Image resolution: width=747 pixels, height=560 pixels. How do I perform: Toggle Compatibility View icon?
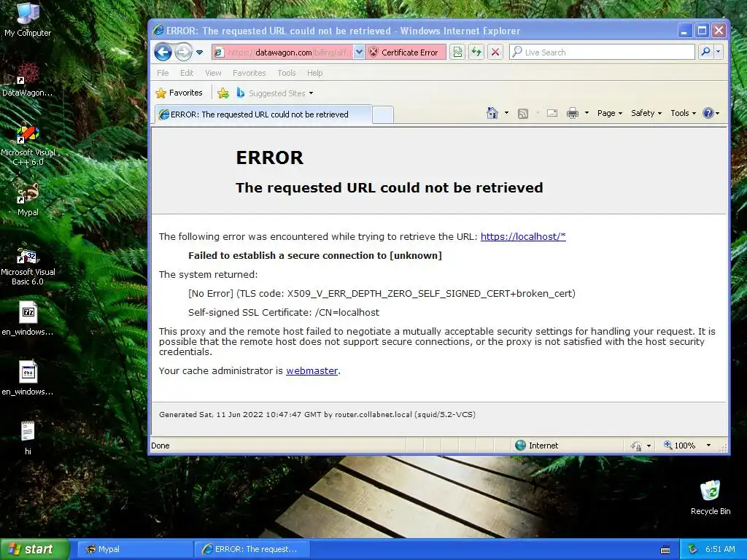click(x=457, y=52)
